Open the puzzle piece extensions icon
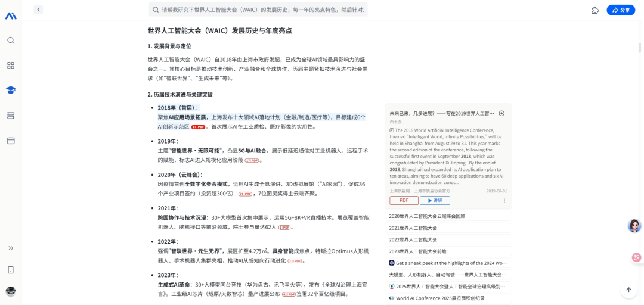The width and height of the screenshot is (644, 305). (595, 10)
